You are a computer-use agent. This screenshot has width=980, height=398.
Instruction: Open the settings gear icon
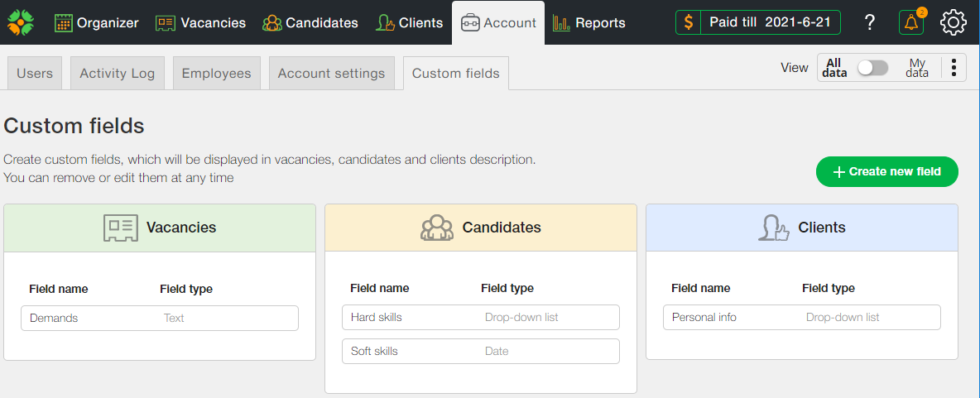point(954,22)
